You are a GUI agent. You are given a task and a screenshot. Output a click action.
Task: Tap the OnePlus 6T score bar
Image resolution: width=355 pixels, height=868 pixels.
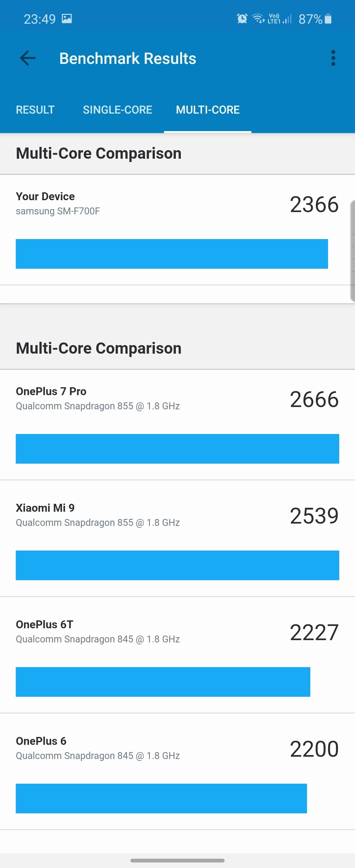point(163,682)
